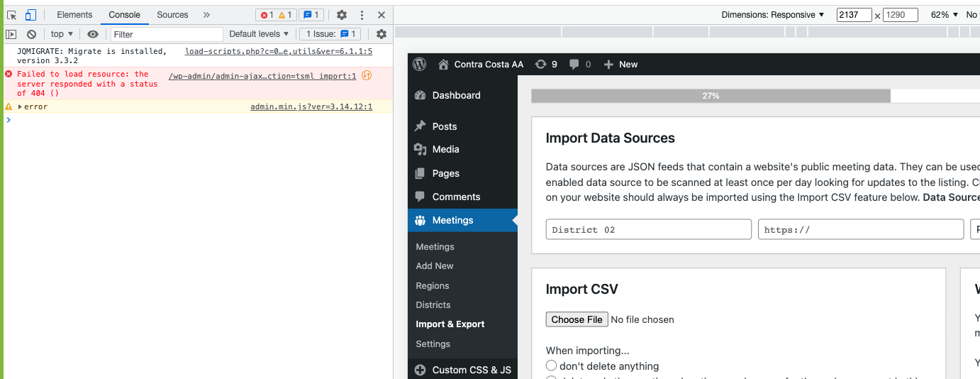Image resolution: width=980 pixels, height=379 pixels.
Task: Open load-scripts.php source link
Action: [x=279, y=51]
